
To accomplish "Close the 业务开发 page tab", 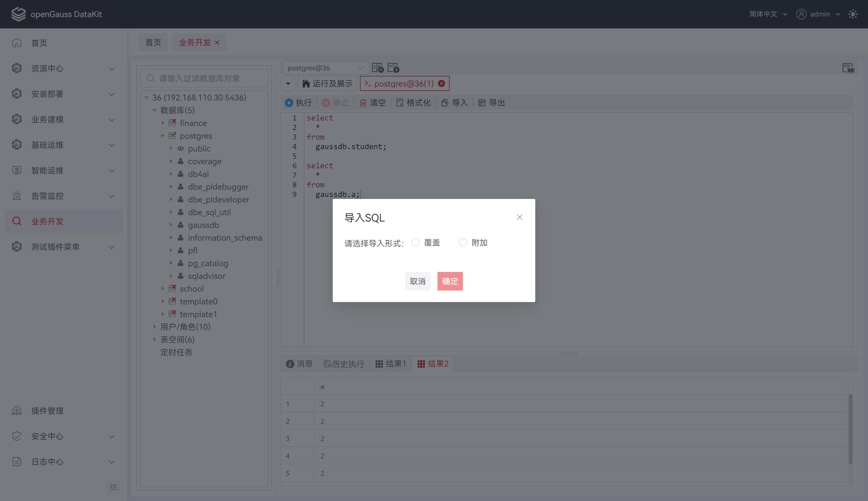I will [217, 42].
